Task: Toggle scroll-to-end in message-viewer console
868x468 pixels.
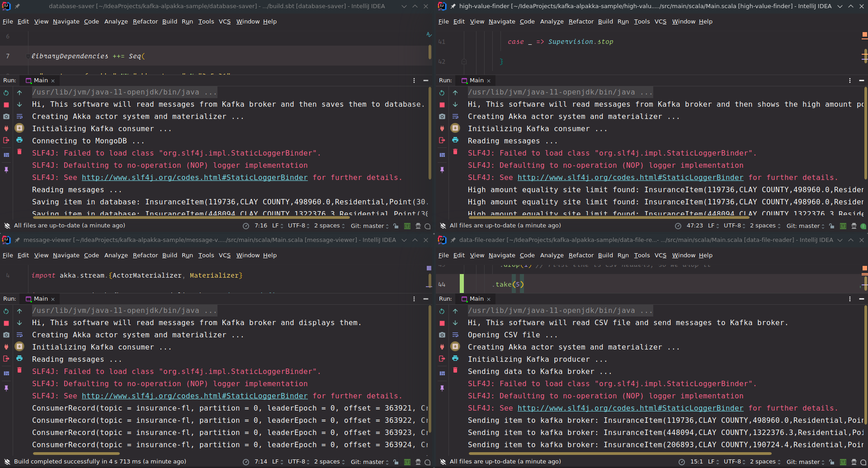Action: (x=19, y=346)
